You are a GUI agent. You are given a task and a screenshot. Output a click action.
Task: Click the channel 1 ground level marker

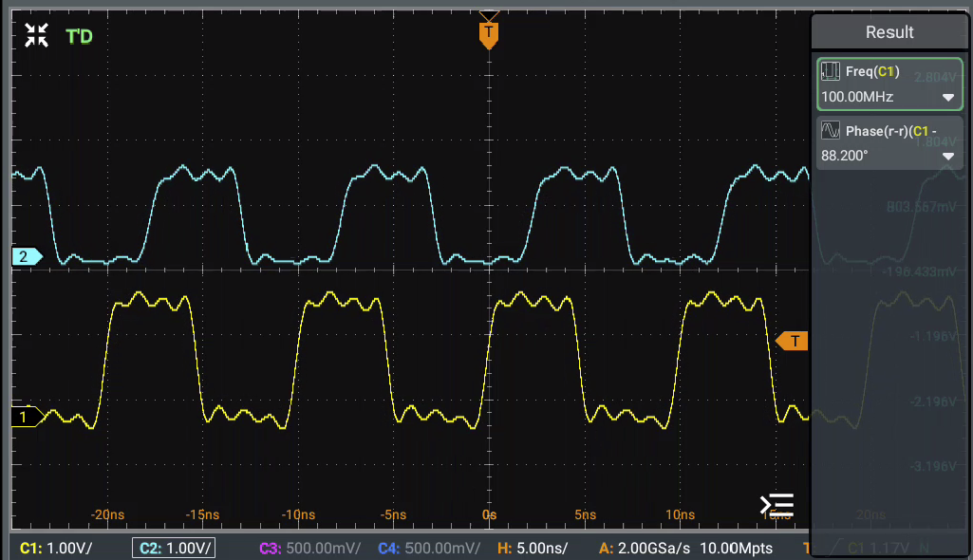click(x=26, y=417)
